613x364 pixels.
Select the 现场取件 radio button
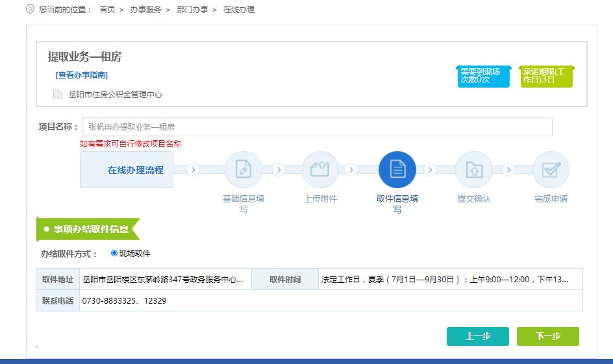click(114, 253)
